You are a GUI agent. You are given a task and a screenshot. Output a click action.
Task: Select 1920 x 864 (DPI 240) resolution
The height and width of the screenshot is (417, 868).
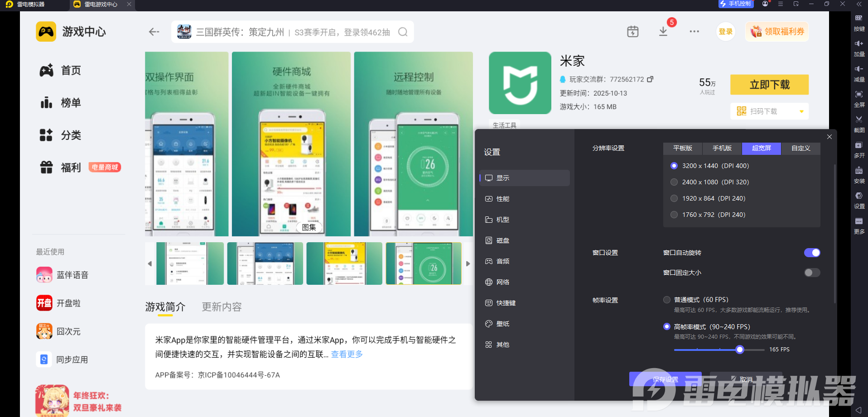tap(674, 198)
